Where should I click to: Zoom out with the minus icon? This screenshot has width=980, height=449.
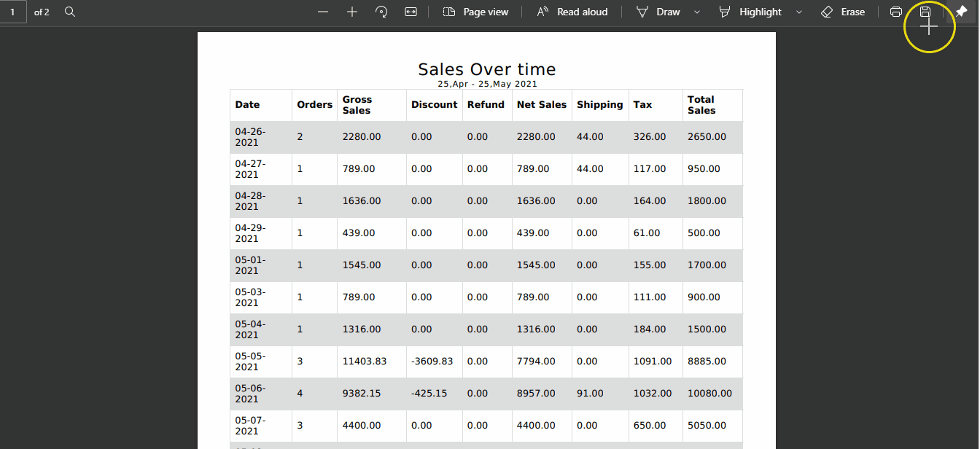pos(323,12)
